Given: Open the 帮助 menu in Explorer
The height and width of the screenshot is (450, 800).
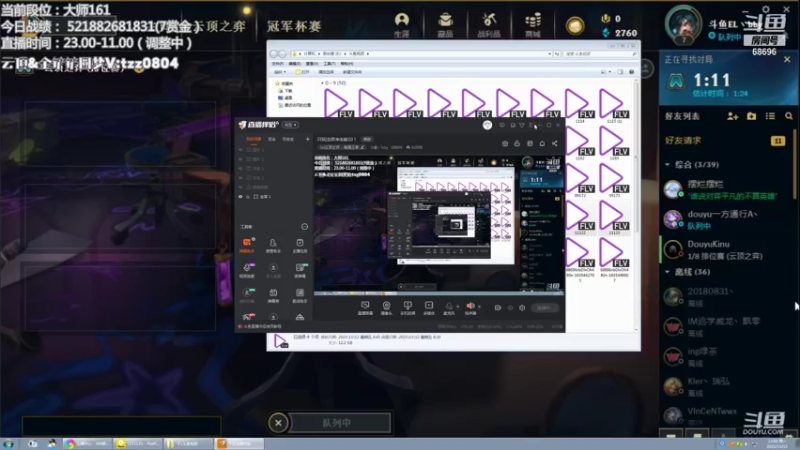Looking at the screenshot, I should [346, 64].
